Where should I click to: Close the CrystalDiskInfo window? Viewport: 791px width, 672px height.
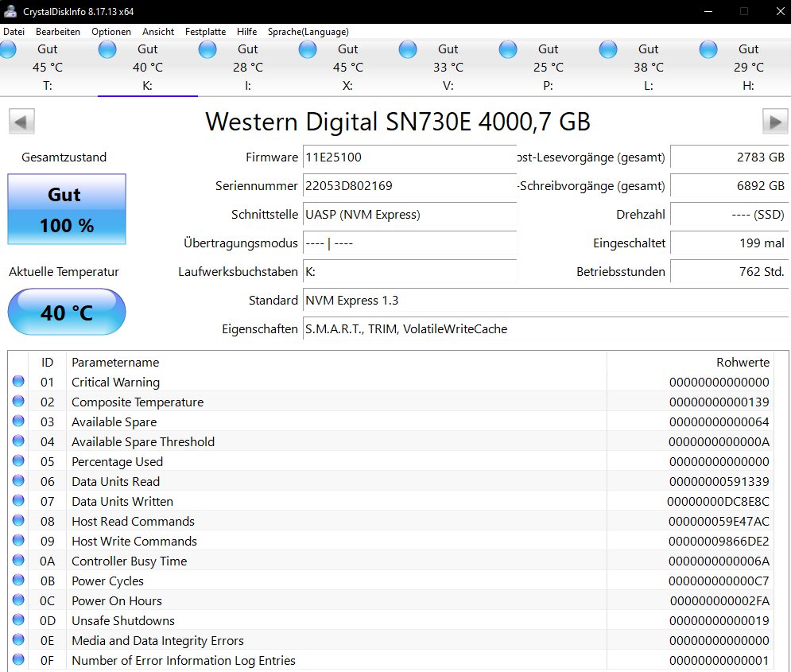click(x=780, y=11)
